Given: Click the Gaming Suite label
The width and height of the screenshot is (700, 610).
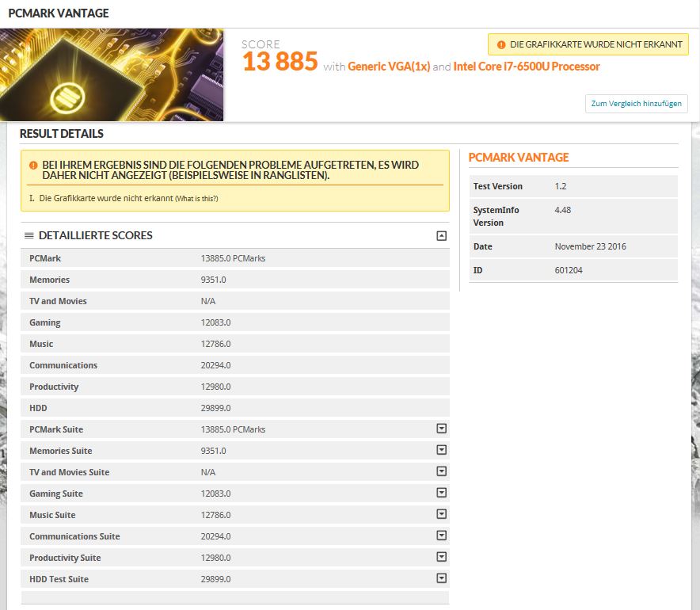Looking at the screenshot, I should (56, 494).
